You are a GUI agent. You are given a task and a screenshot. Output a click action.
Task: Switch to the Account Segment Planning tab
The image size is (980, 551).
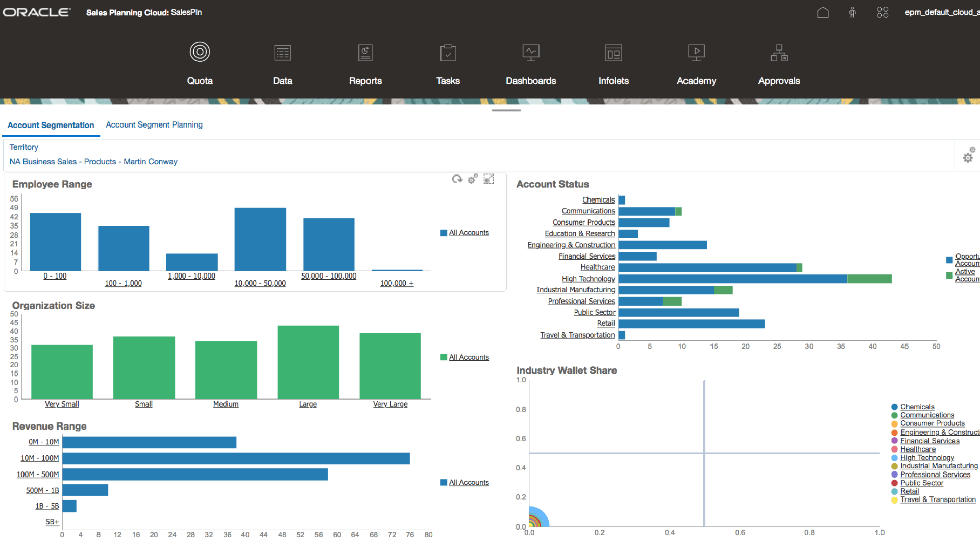(154, 124)
